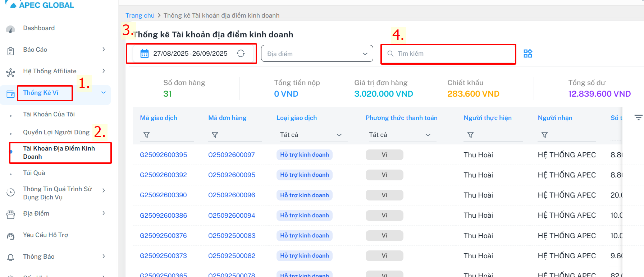Open transaction link G25092600395
This screenshot has width=644, height=277.
[163, 155]
